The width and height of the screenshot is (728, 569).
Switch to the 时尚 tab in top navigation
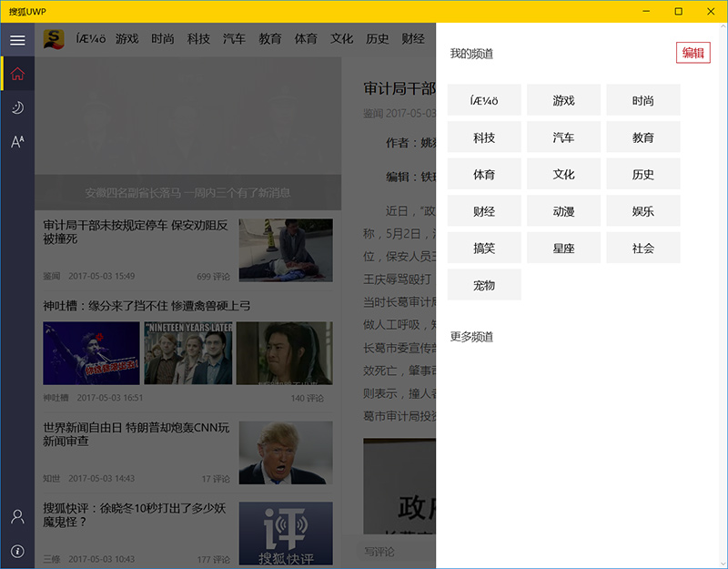pos(163,38)
